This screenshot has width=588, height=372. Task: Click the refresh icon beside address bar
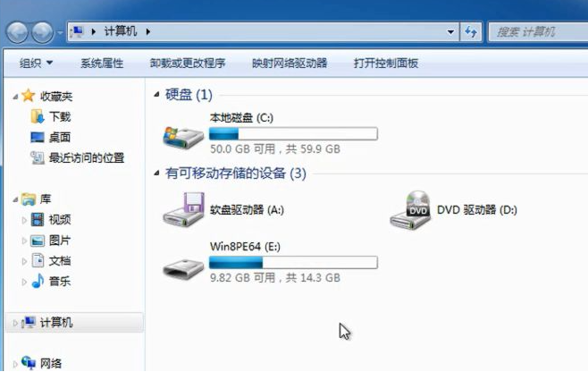tap(471, 32)
